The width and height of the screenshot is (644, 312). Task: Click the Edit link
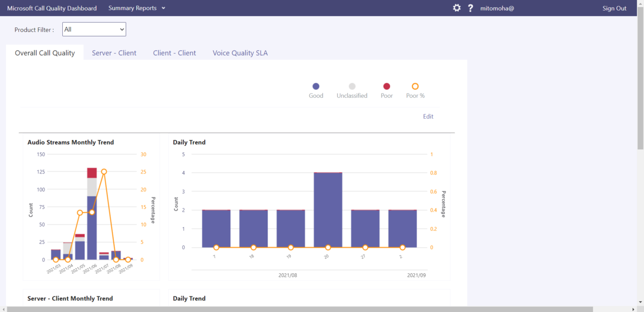point(428,117)
